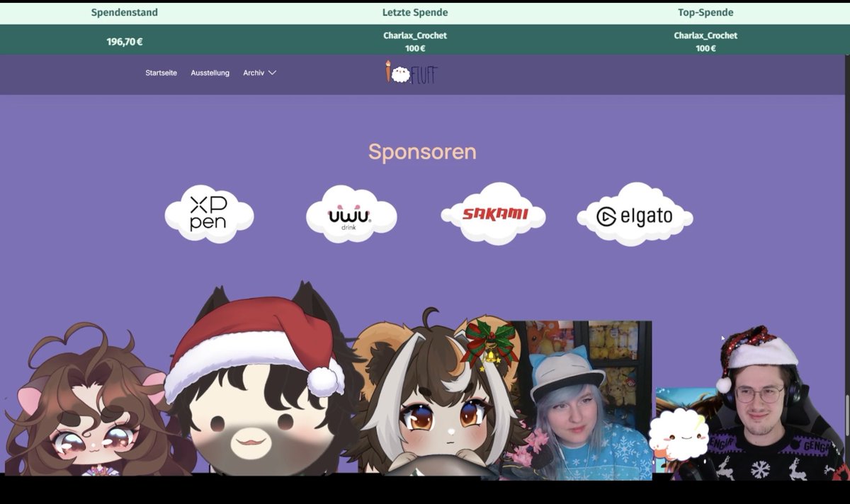Click the Spendenstand label

[x=125, y=13]
